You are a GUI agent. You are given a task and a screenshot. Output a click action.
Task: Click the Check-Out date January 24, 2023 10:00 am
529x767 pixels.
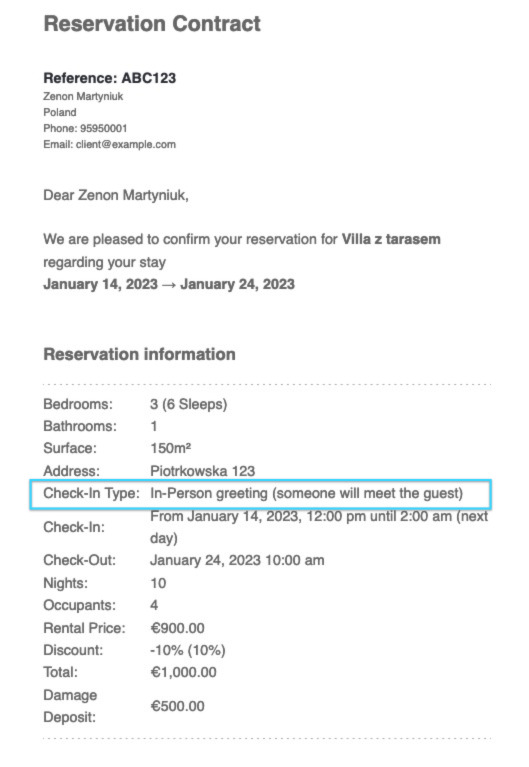coord(237,560)
